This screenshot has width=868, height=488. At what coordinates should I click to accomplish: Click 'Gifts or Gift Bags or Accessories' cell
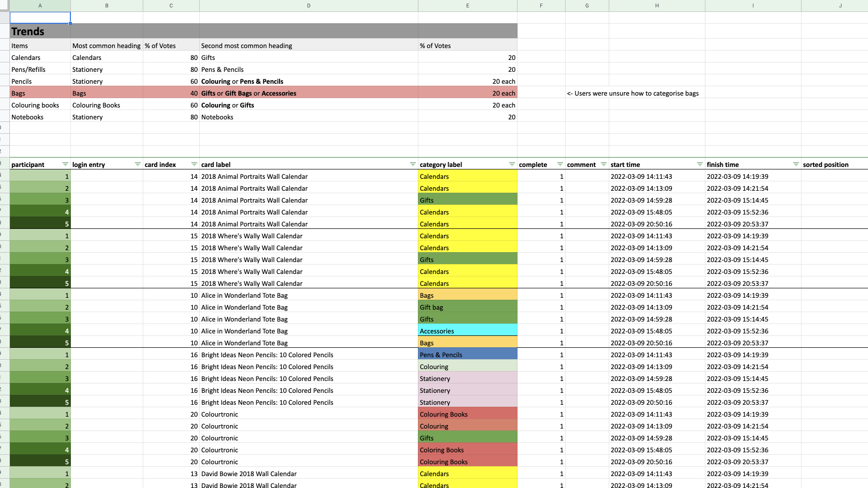tap(309, 93)
